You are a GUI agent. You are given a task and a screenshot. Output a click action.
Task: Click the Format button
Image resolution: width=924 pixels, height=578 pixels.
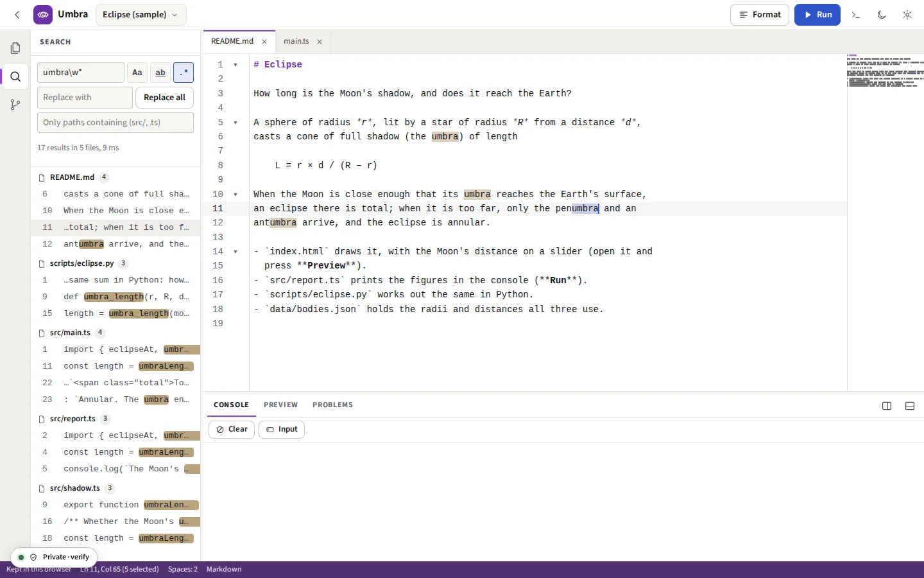[x=760, y=15]
